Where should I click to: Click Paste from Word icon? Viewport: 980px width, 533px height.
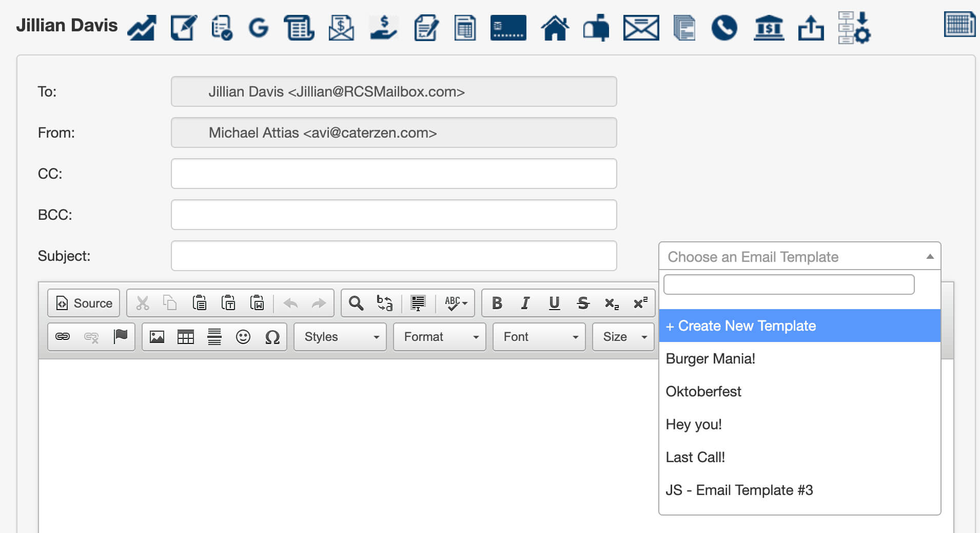click(257, 303)
